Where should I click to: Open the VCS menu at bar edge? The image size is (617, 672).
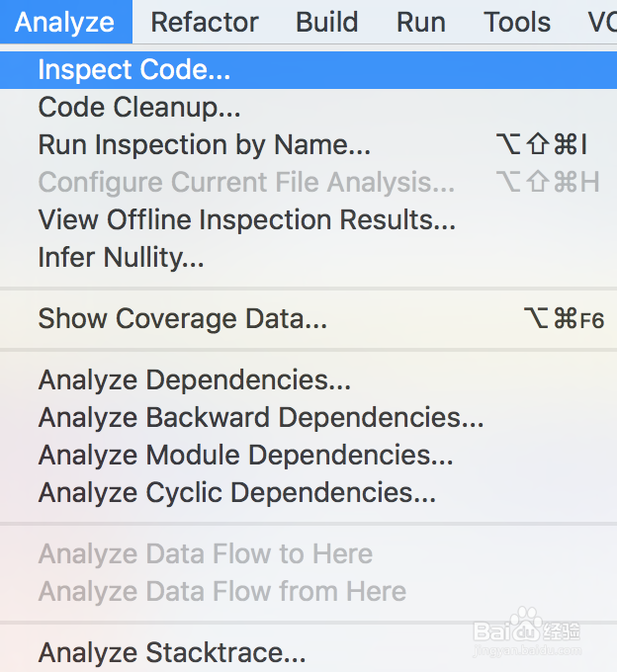[x=601, y=22]
